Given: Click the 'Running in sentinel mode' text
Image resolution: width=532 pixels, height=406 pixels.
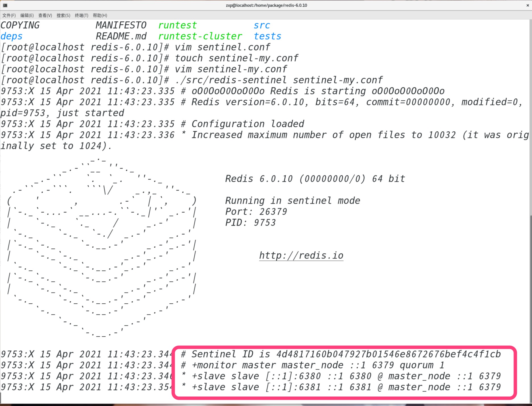Looking at the screenshot, I should (293, 201).
